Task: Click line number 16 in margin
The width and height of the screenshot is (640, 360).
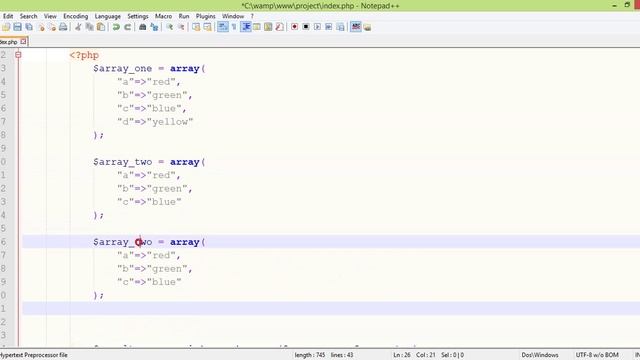Action: pyautogui.click(x=3, y=242)
